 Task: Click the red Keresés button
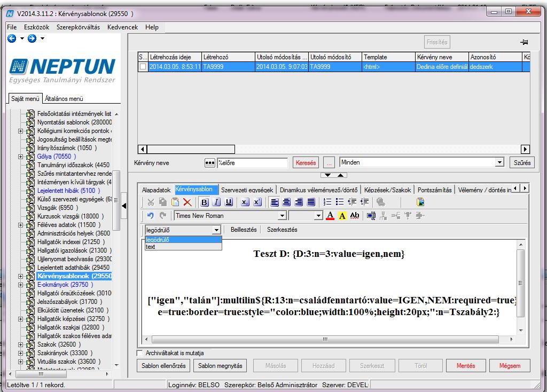coord(306,162)
